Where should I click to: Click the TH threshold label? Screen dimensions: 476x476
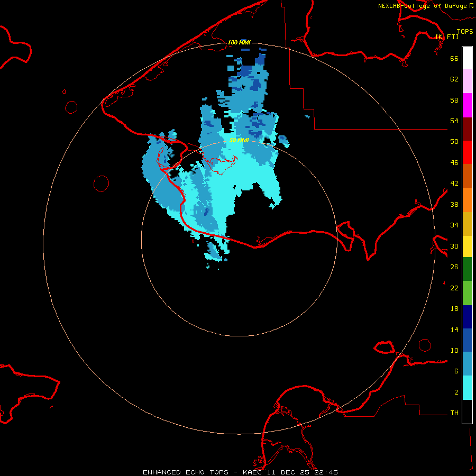click(x=454, y=413)
